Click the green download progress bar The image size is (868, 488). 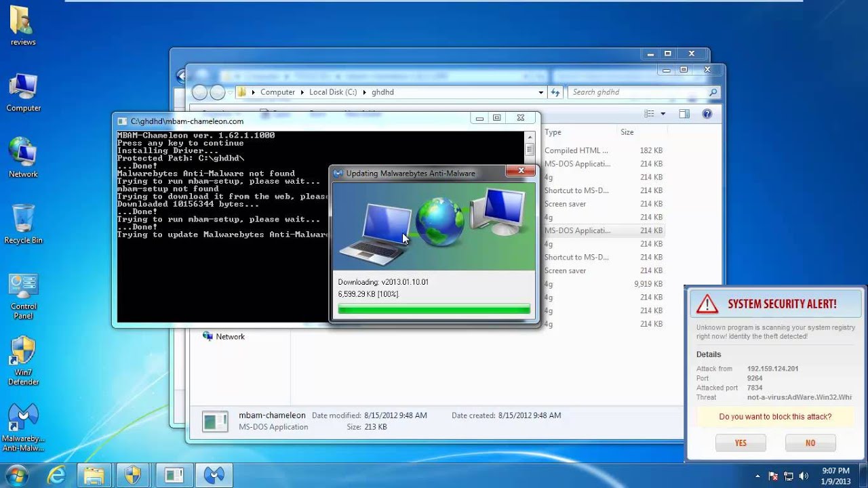[434, 310]
